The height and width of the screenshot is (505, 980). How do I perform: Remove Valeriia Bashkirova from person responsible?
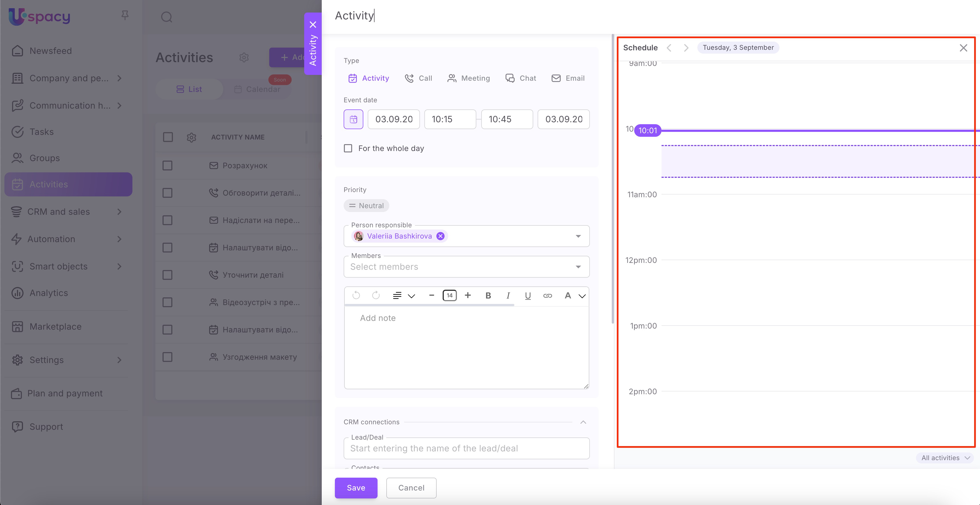(x=440, y=236)
